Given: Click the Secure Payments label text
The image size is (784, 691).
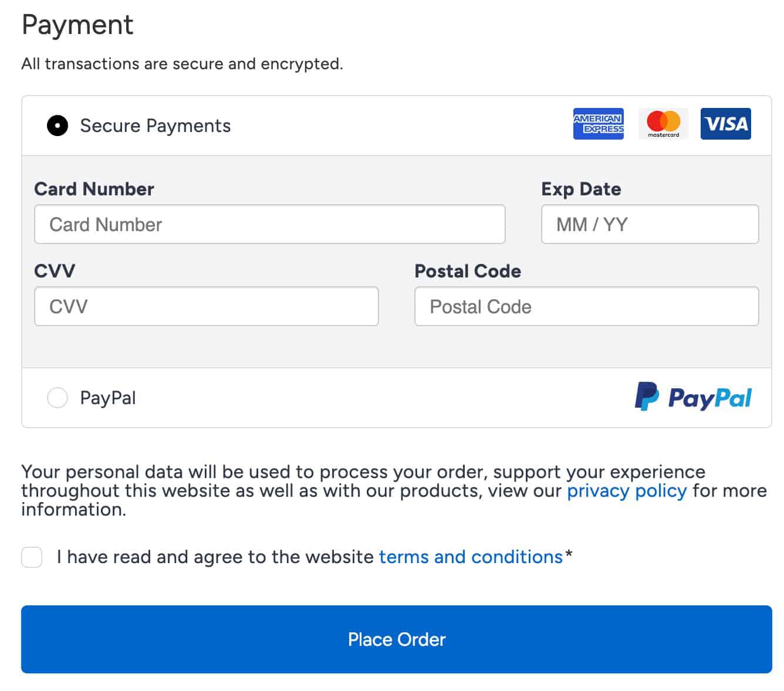Looking at the screenshot, I should pos(155,126).
